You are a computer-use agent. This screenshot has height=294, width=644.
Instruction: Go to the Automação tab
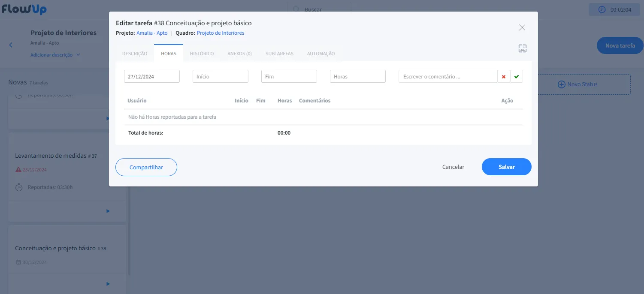(x=321, y=54)
